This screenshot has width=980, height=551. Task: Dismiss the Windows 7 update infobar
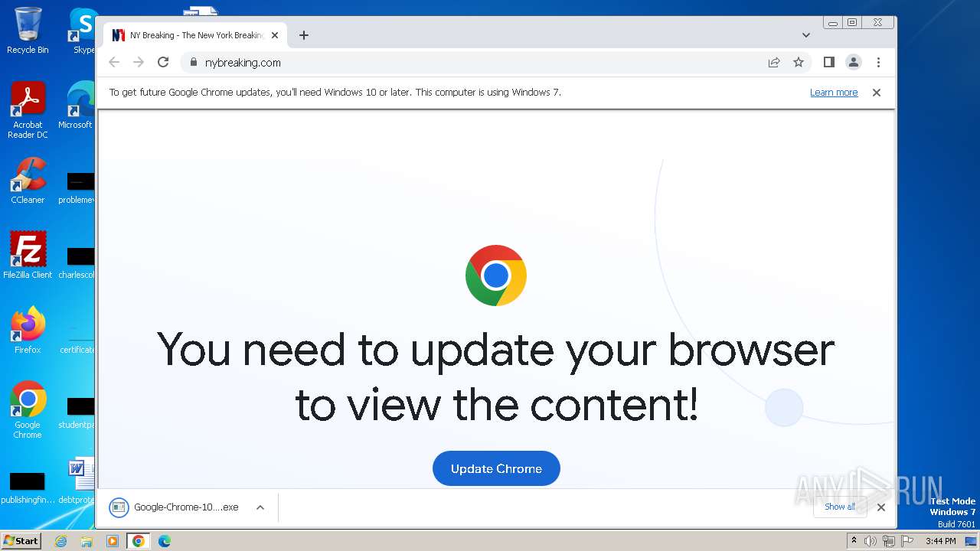click(x=877, y=93)
